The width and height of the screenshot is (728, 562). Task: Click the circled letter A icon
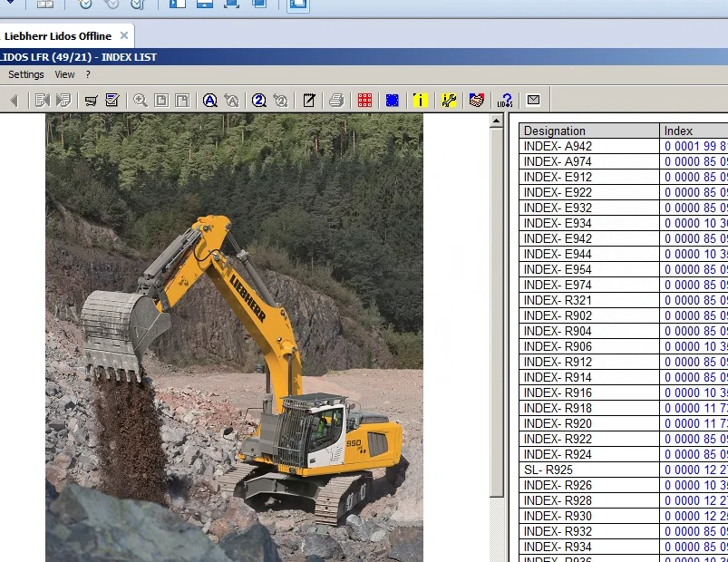(x=209, y=101)
